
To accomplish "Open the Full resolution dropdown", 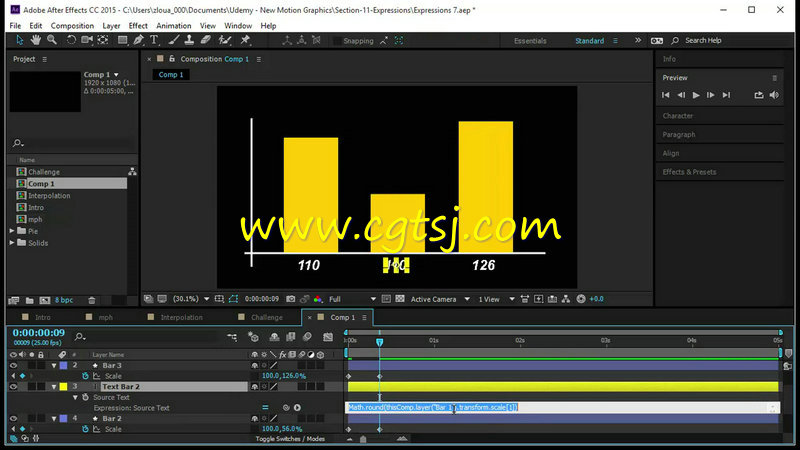I will (352, 299).
